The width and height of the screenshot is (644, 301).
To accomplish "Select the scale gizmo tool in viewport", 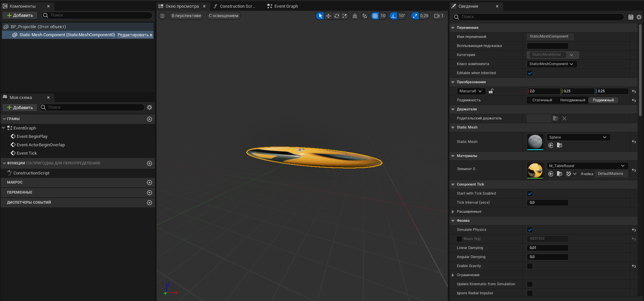I will click(345, 16).
